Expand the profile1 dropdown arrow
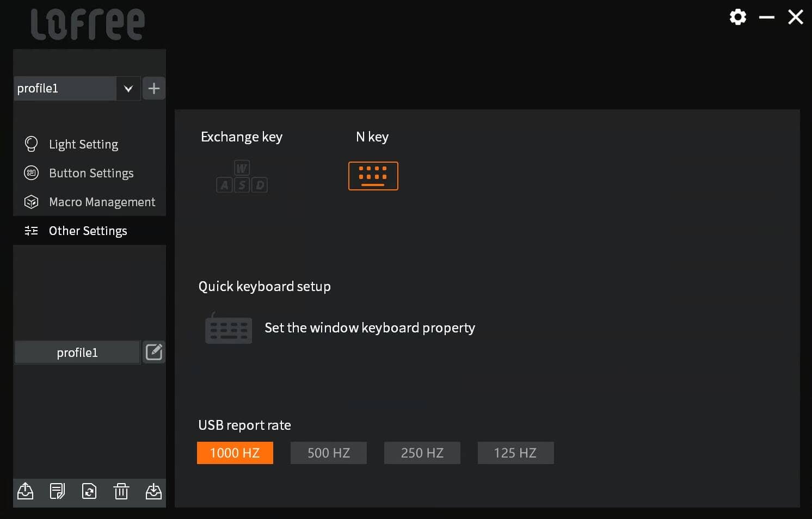This screenshot has width=812, height=519. click(x=128, y=89)
